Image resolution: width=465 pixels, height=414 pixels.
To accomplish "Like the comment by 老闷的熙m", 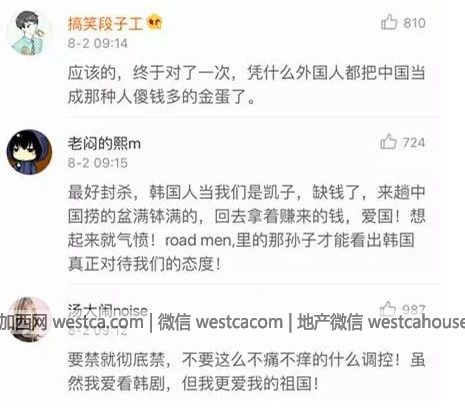I will [x=388, y=142].
